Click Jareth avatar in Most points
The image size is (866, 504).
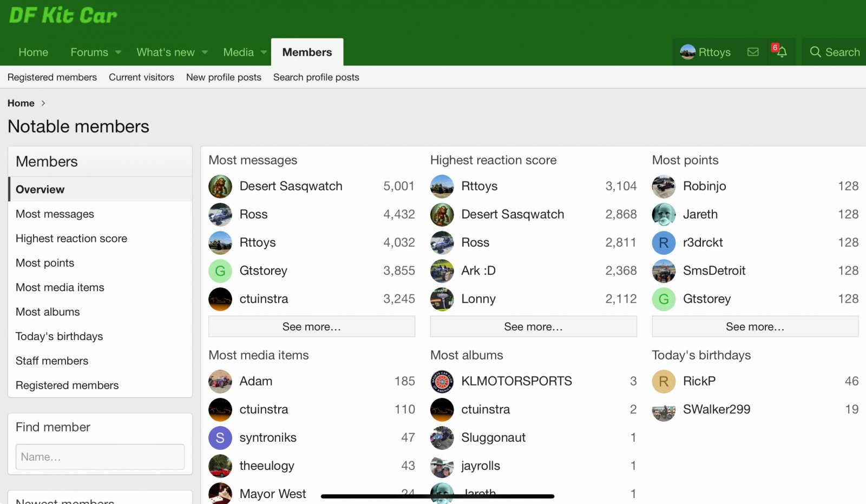(x=664, y=215)
